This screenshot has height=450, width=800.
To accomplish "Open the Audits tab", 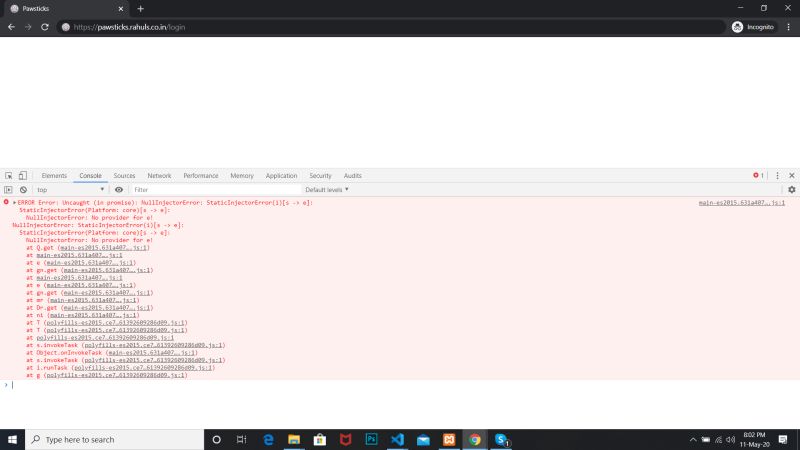I will click(353, 176).
